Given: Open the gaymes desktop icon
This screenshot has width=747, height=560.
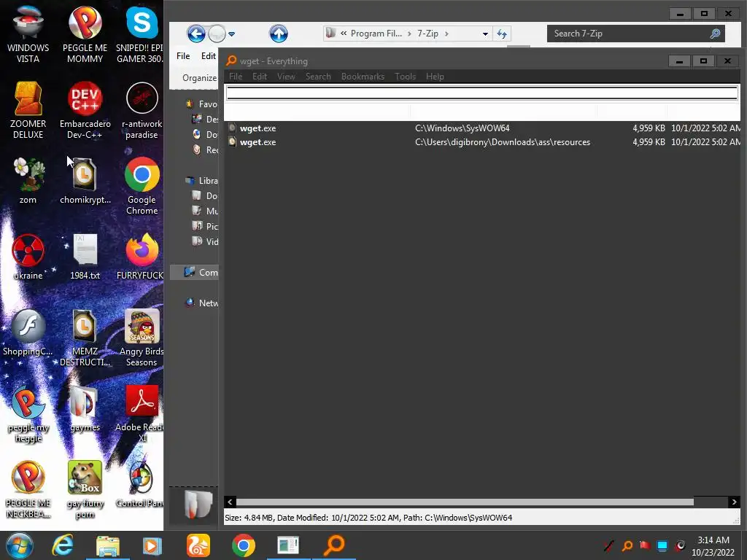Looking at the screenshot, I should [85, 408].
